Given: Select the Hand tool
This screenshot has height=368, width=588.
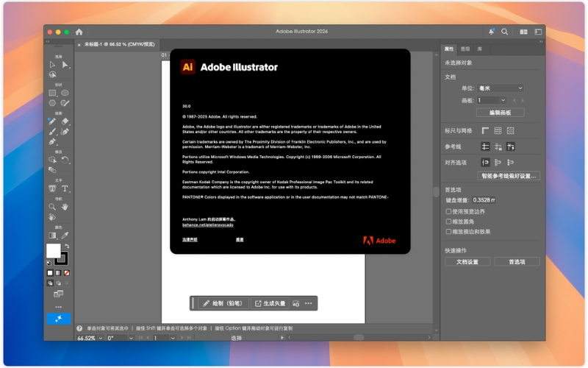Looking at the screenshot, I should tap(65, 207).
